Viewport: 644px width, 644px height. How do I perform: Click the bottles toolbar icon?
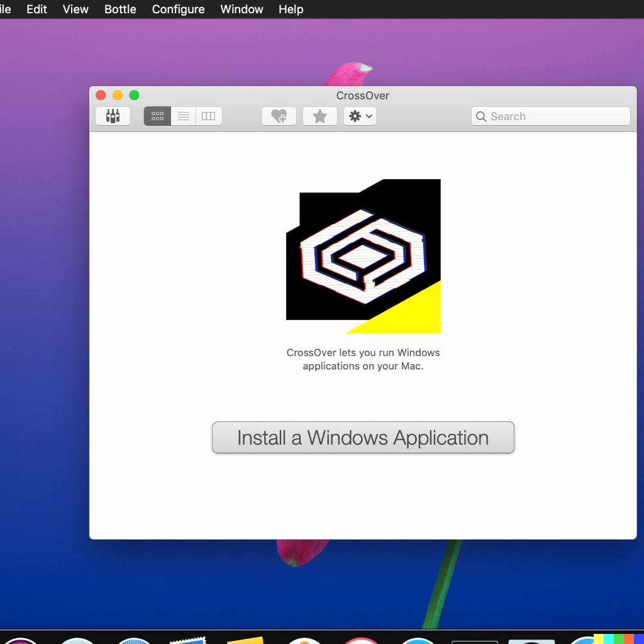tap(113, 116)
